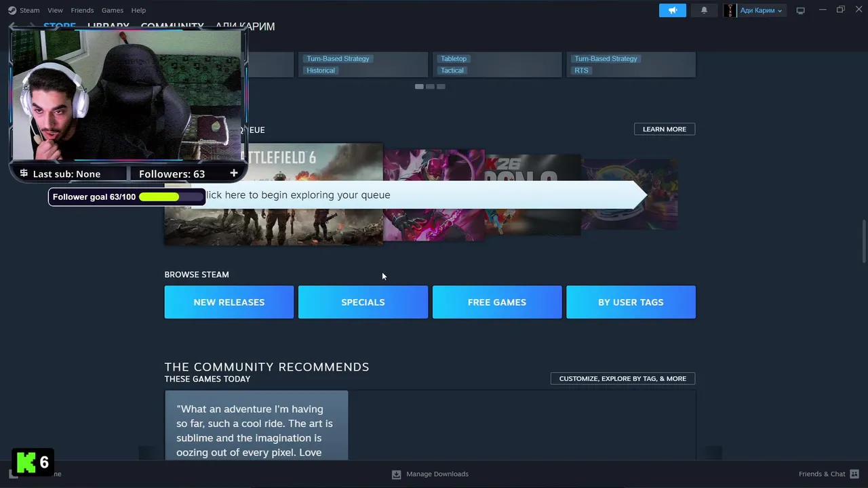Click the Follower goal 63/100 progress bar
The width and height of the screenshot is (868, 488).
[172, 197]
